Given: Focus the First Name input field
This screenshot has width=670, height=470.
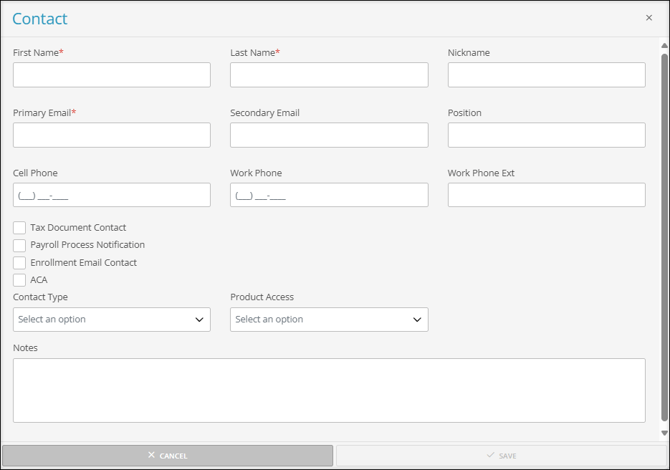Looking at the screenshot, I should [111, 75].
